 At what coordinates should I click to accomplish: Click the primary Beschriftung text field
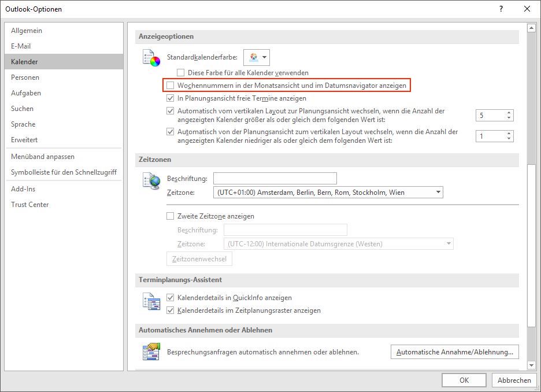275,179
